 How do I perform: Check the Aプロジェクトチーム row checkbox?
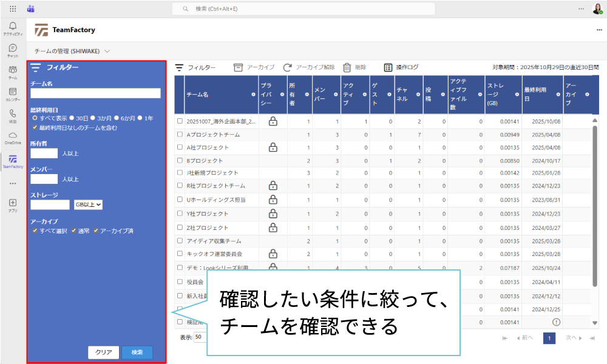[x=180, y=135]
